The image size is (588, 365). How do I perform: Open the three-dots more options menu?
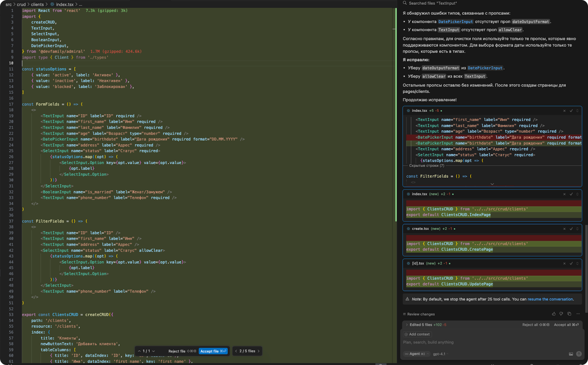[x=578, y=314]
